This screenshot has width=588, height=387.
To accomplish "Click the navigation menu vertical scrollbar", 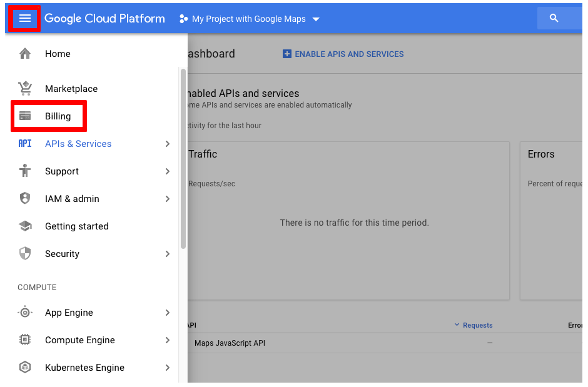I will click(x=183, y=159).
